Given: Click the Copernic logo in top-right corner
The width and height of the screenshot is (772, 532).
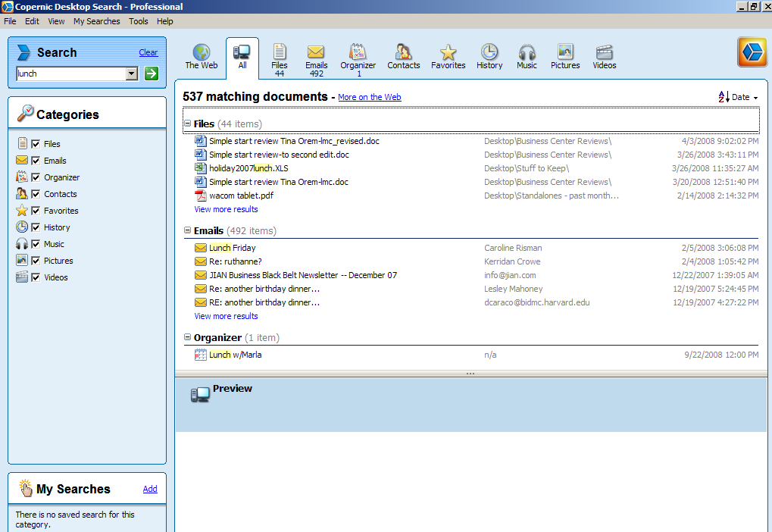Looking at the screenshot, I should [x=752, y=52].
